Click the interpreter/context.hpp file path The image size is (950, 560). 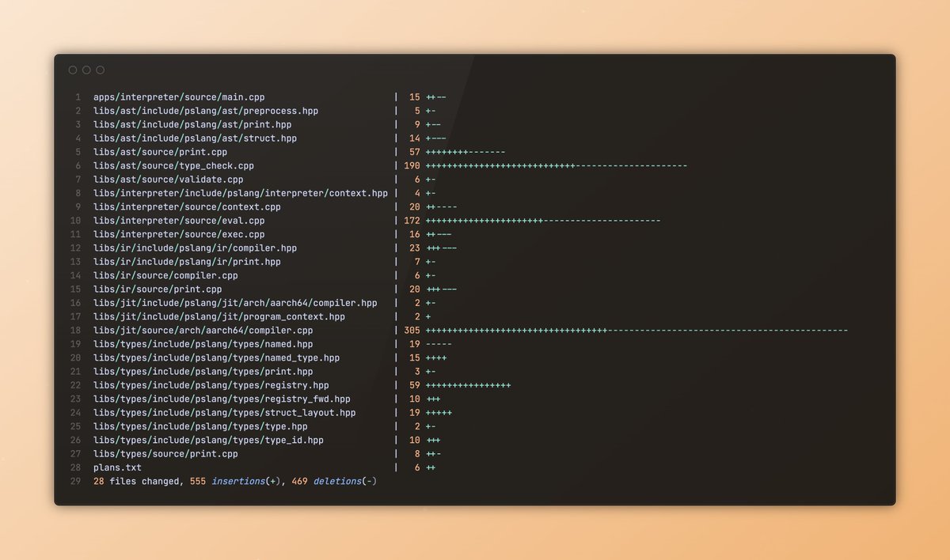pyautogui.click(x=241, y=193)
